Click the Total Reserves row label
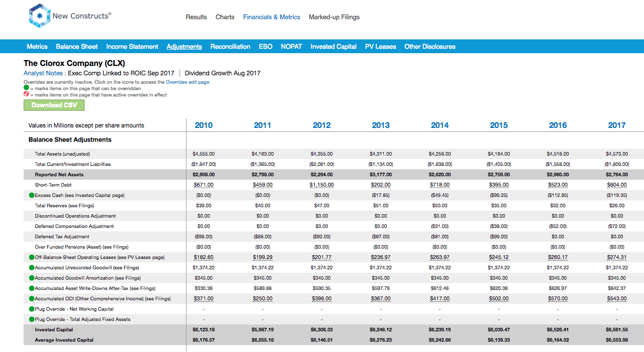This screenshot has height=352, width=644. (x=64, y=206)
